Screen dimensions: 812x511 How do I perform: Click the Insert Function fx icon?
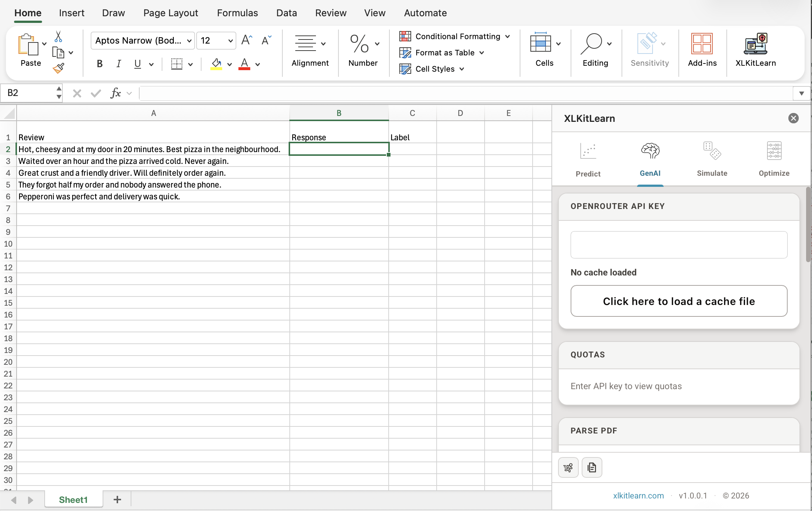(x=116, y=93)
